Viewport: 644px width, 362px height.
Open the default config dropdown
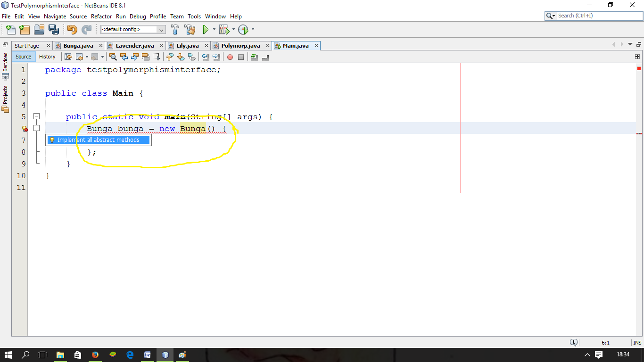click(x=160, y=29)
